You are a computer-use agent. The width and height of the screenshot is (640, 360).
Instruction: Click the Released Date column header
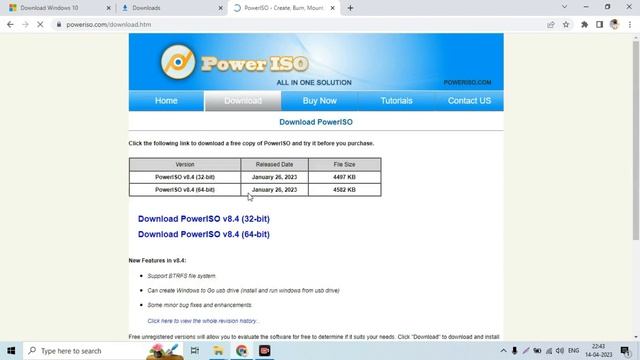[x=274, y=164]
